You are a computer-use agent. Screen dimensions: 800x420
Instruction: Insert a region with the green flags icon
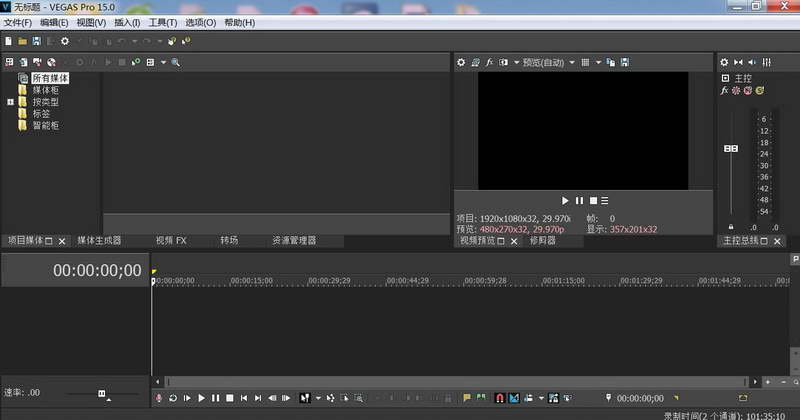[481, 398]
